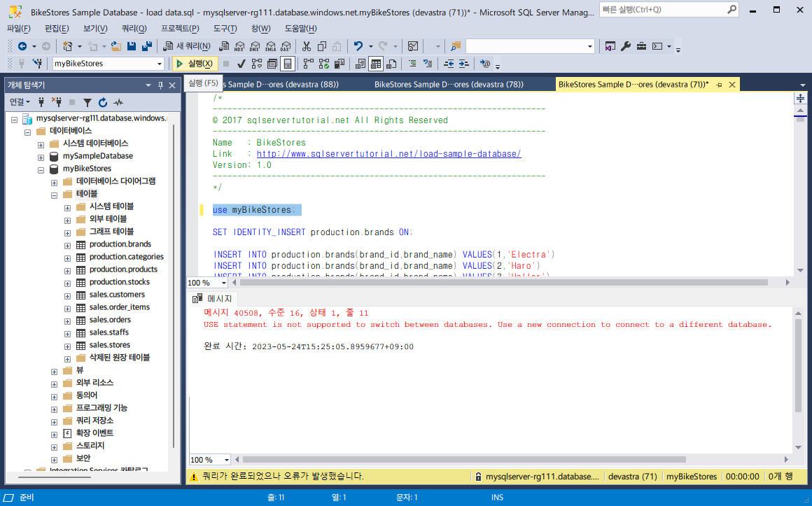The width and height of the screenshot is (812, 506).
Task: Click the MDX query icon
Action: (x=239, y=47)
